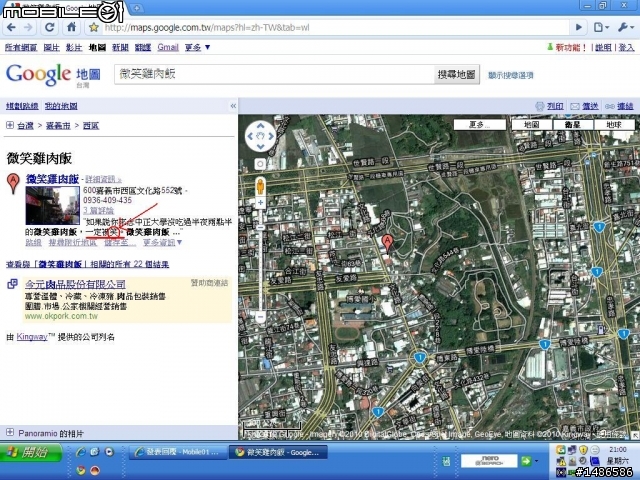Click the red A marker on the map

click(x=387, y=243)
